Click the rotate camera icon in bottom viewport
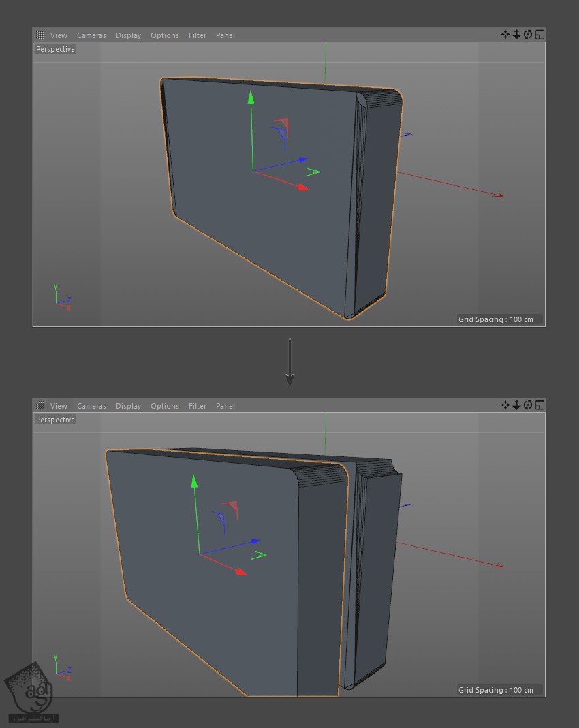Viewport: 579px width, 728px height. click(x=528, y=405)
